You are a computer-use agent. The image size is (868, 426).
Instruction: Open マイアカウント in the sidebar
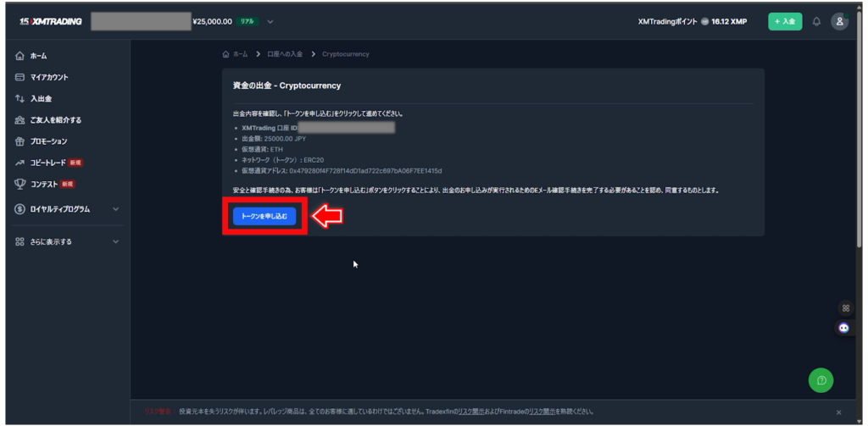tap(48, 77)
